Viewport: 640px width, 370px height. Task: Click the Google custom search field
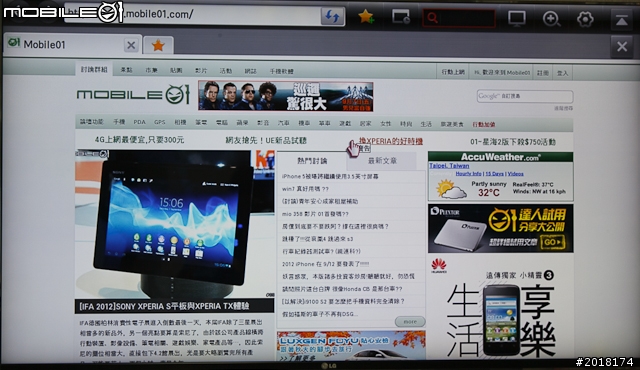coord(524,96)
